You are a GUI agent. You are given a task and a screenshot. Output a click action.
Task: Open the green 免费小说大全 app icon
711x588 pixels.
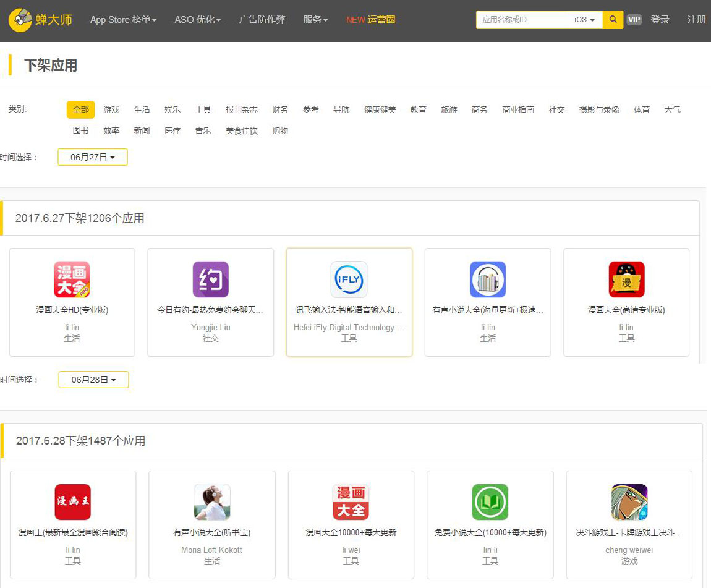[490, 502]
